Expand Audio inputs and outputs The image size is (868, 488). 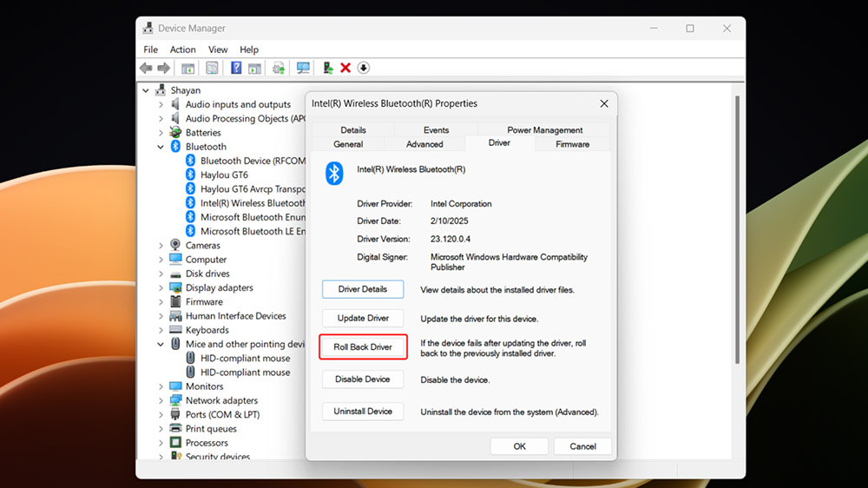point(161,104)
